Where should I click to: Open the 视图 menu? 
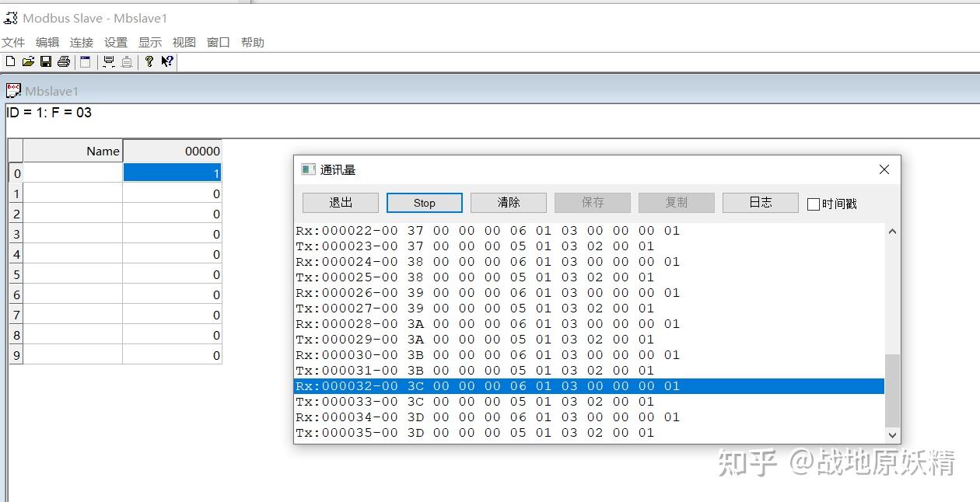184,43
